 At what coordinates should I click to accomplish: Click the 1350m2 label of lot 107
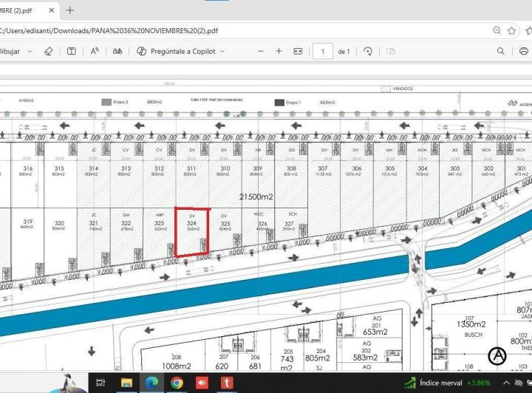[471, 324]
